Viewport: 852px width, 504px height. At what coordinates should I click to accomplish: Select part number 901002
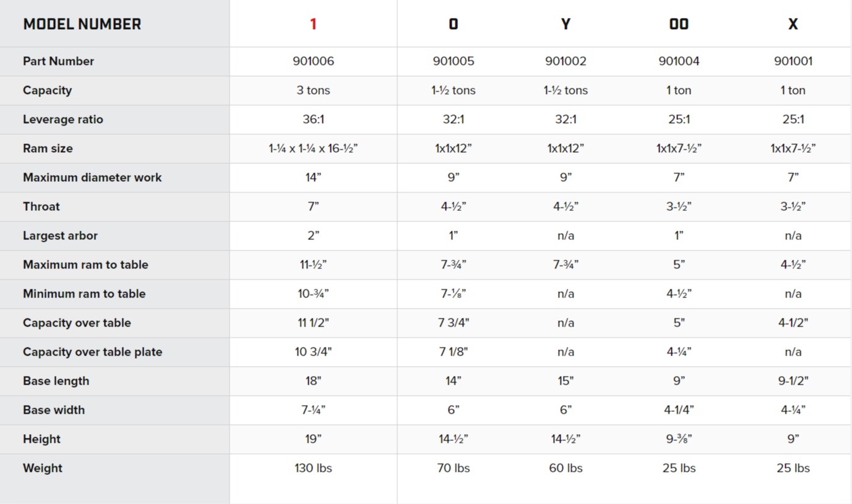(x=566, y=61)
